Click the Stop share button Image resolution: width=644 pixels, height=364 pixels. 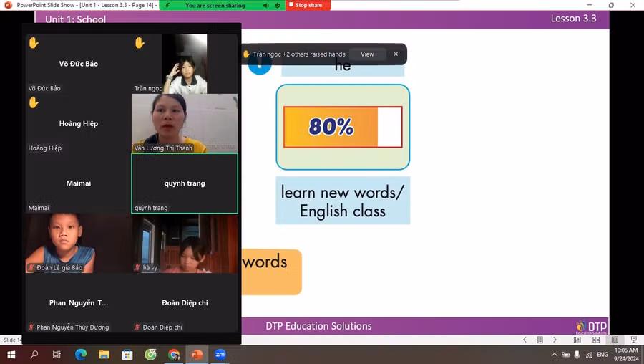pos(308,5)
